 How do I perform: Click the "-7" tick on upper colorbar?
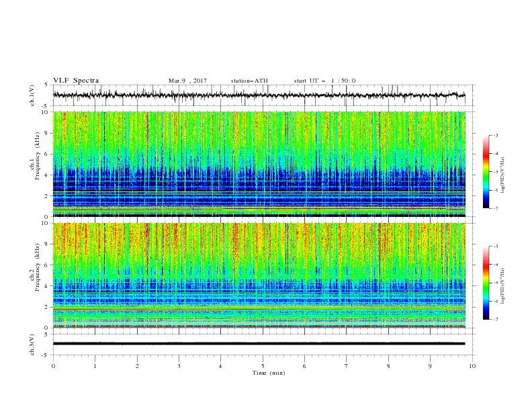click(x=496, y=208)
